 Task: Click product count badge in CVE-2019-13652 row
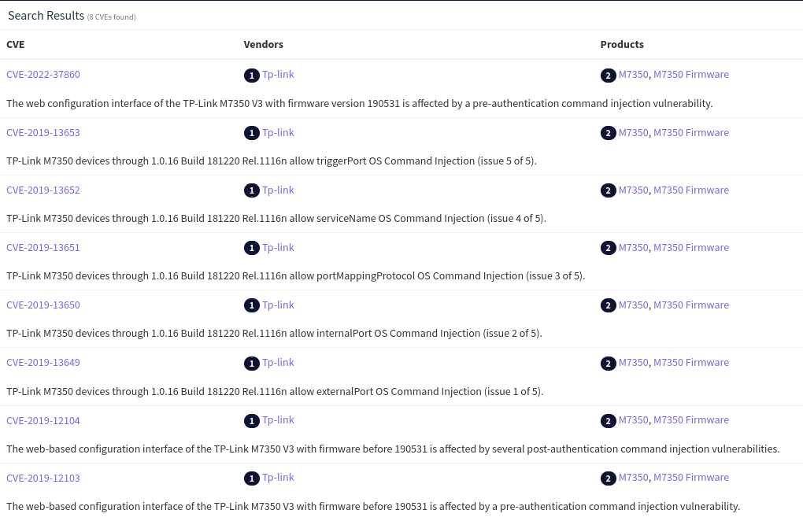[x=608, y=190]
